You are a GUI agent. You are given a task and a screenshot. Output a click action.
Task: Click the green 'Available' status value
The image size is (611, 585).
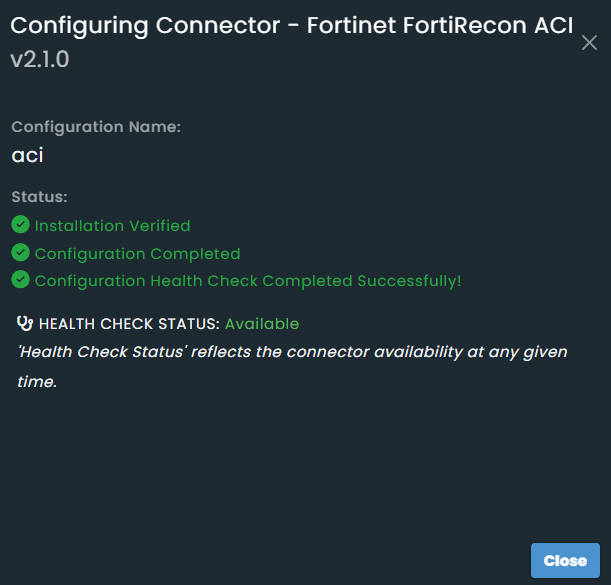tap(262, 324)
